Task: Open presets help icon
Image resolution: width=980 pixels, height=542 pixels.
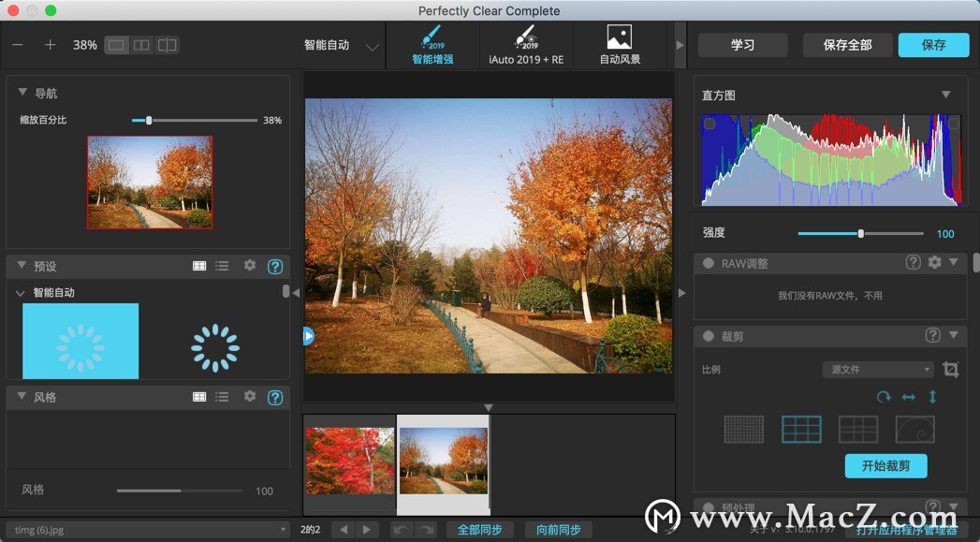Action: pyautogui.click(x=275, y=266)
